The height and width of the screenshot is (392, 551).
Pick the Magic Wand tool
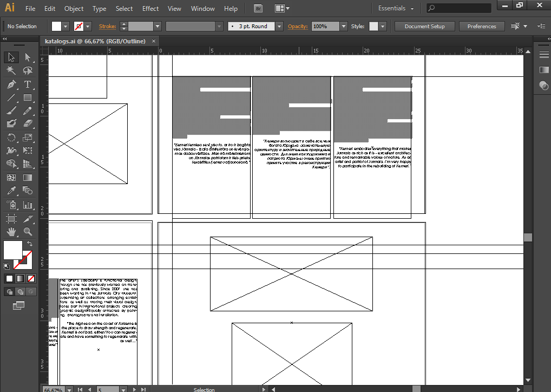click(11, 70)
